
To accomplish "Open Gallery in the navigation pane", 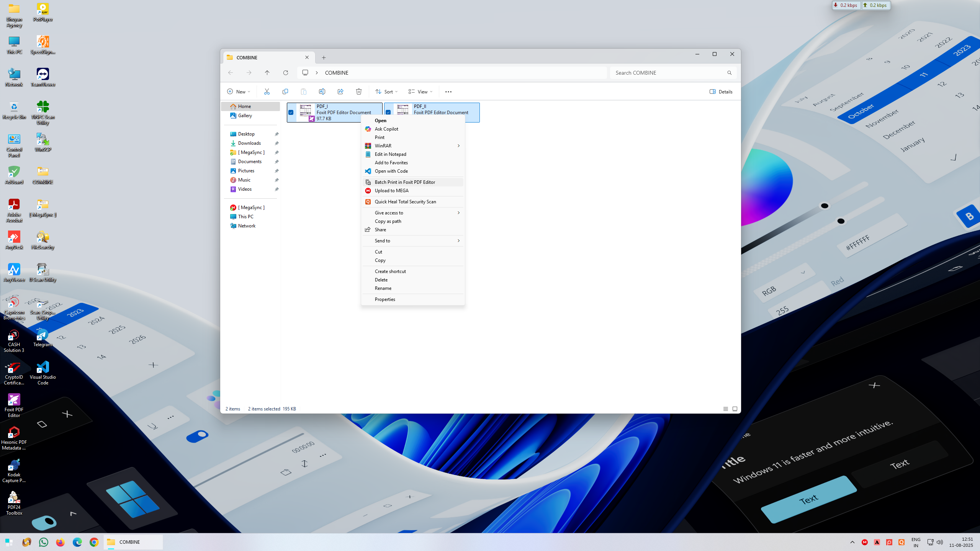I will [250, 116].
